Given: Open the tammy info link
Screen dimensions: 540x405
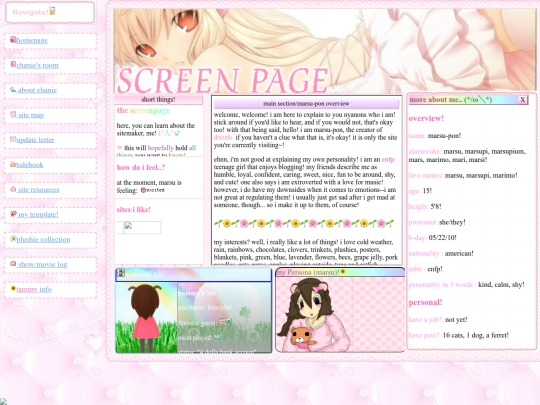Looking at the screenshot, I should coord(34,289).
